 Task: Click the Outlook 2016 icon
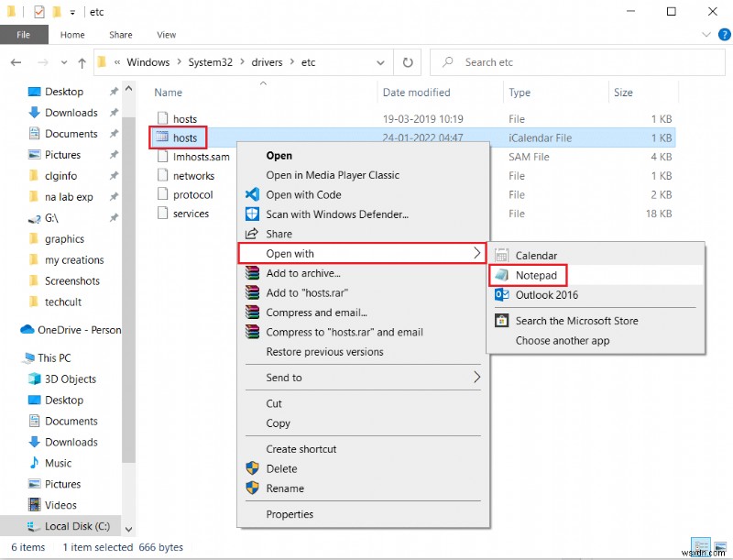coord(501,295)
